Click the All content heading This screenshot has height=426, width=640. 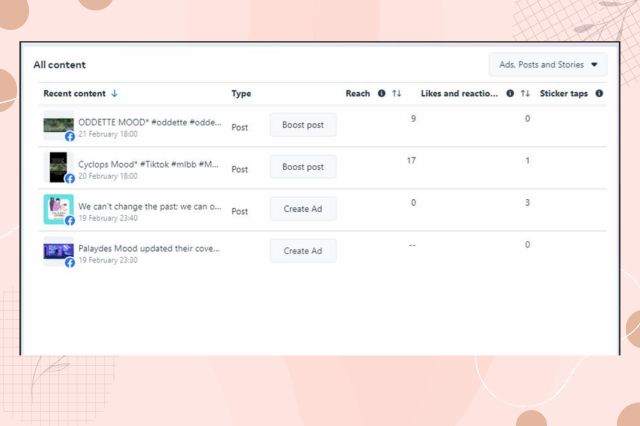click(x=60, y=65)
